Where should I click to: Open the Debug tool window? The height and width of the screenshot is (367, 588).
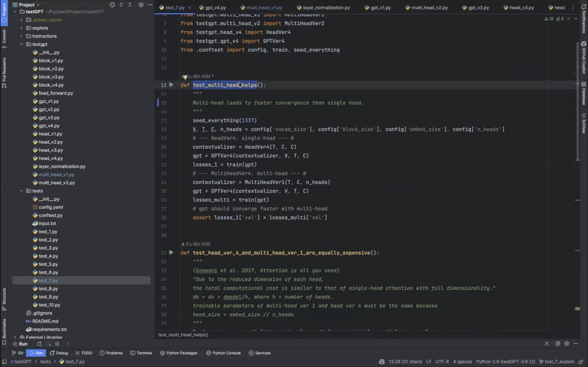[59, 353]
